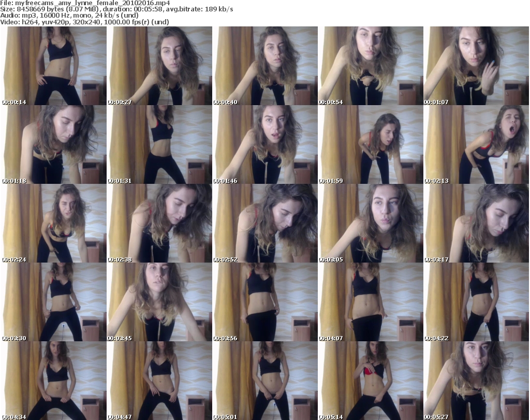Select the frame stamped 00:01:18
The height and width of the screenshot is (420, 530).
pos(54,144)
